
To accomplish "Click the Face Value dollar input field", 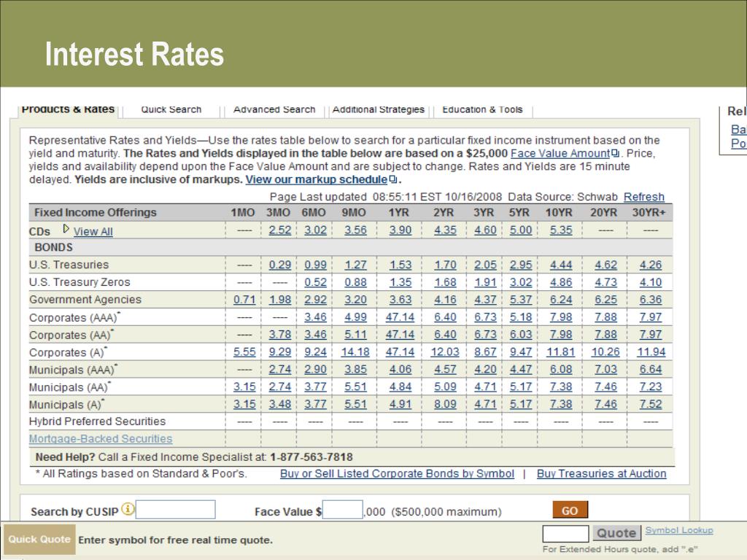I will tap(343, 510).
